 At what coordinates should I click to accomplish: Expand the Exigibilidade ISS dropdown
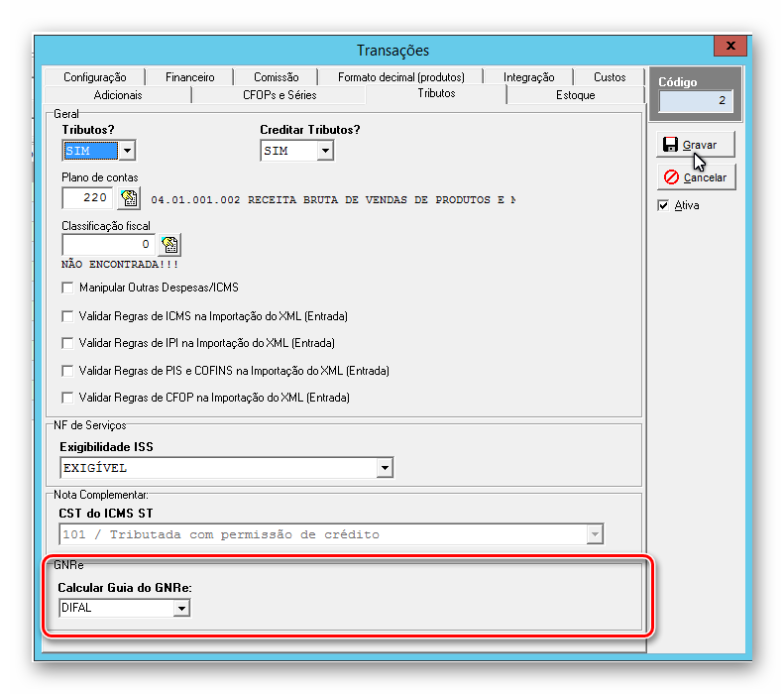pos(385,468)
